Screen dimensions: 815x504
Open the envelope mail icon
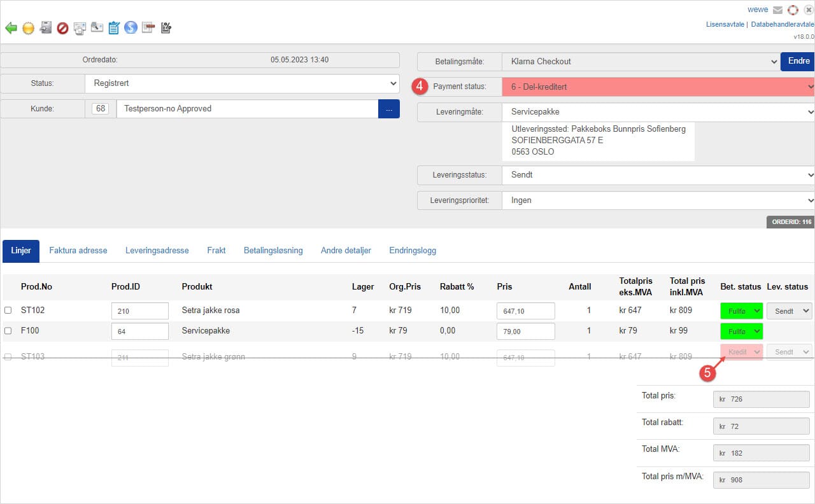point(777,10)
